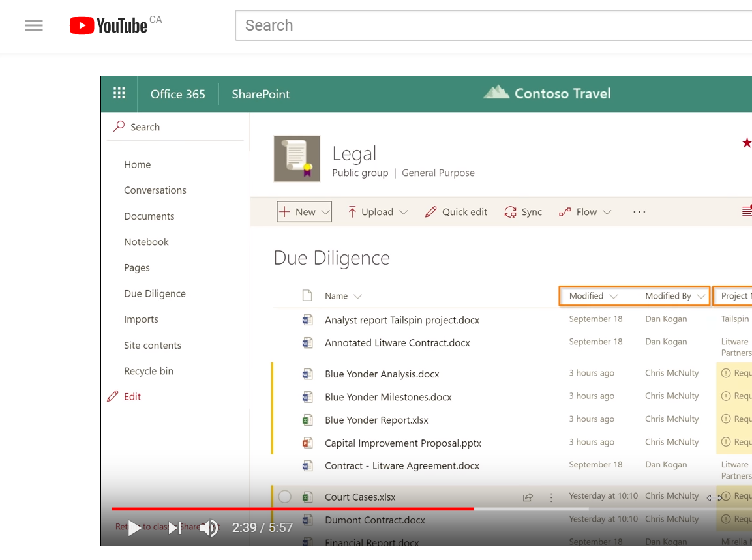Click Excel icon for Court Cases.xlsx

[x=307, y=497]
